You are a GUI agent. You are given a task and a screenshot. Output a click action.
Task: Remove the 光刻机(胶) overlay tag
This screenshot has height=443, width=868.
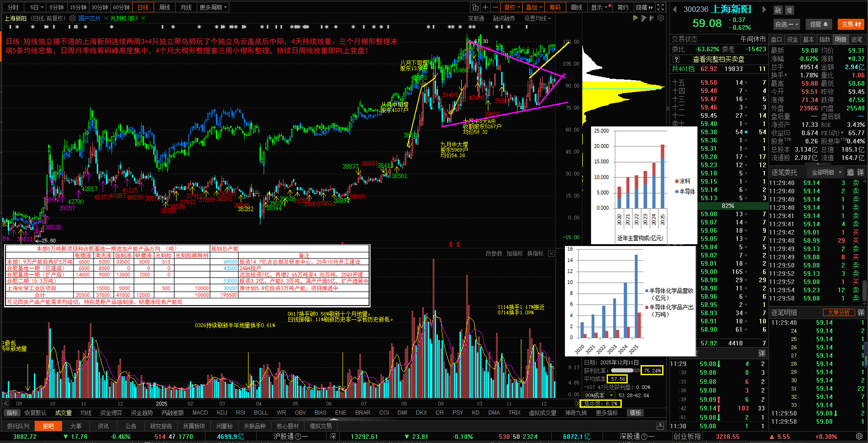click(143, 18)
